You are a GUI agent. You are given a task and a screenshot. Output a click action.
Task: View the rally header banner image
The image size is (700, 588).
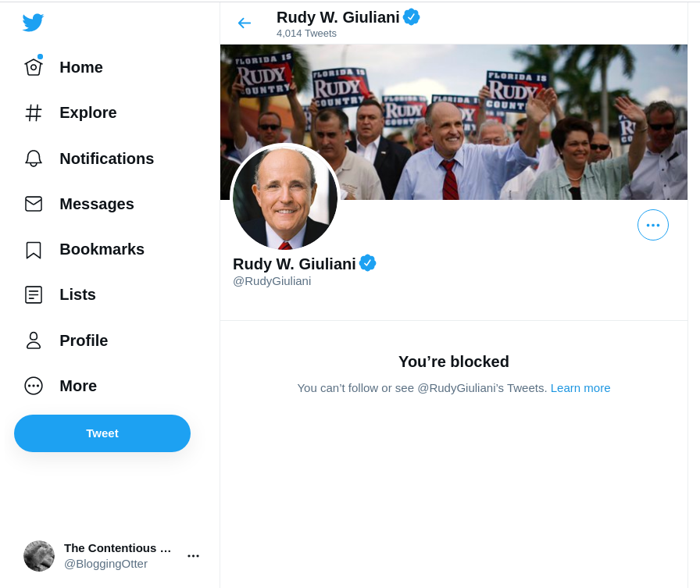[x=500, y=117]
